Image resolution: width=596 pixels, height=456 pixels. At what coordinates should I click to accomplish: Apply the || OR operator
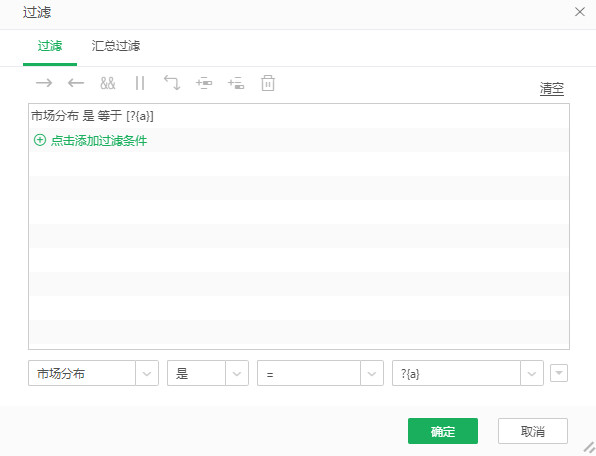click(140, 83)
